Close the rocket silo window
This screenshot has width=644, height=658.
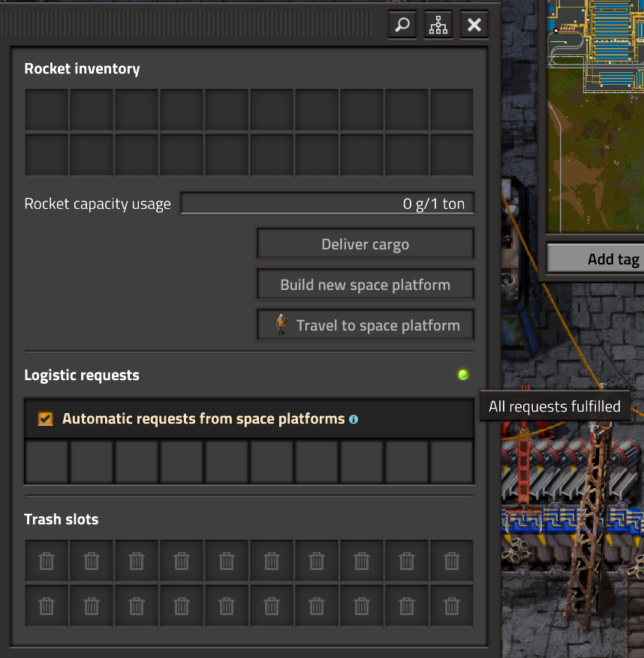[x=474, y=25]
